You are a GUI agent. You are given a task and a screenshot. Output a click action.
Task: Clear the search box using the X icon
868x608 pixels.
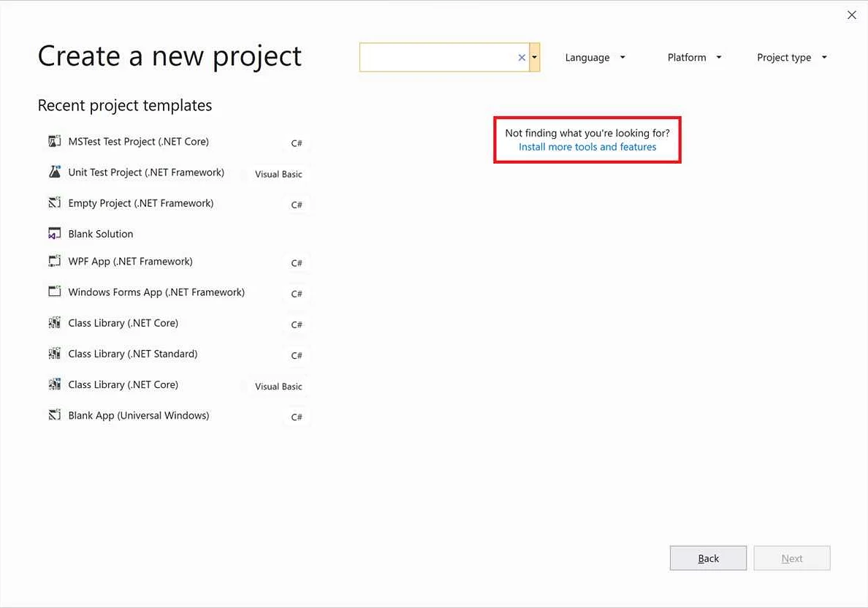tap(522, 57)
